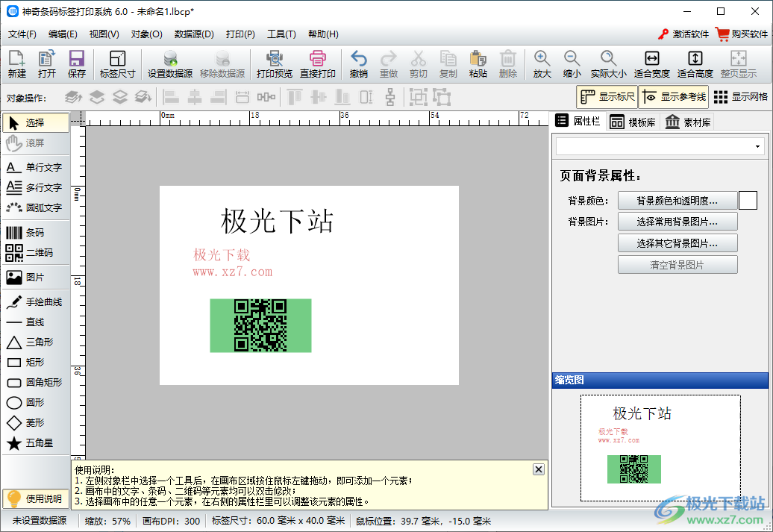
Task: Open the 文件(F) menu
Action: pos(22,34)
